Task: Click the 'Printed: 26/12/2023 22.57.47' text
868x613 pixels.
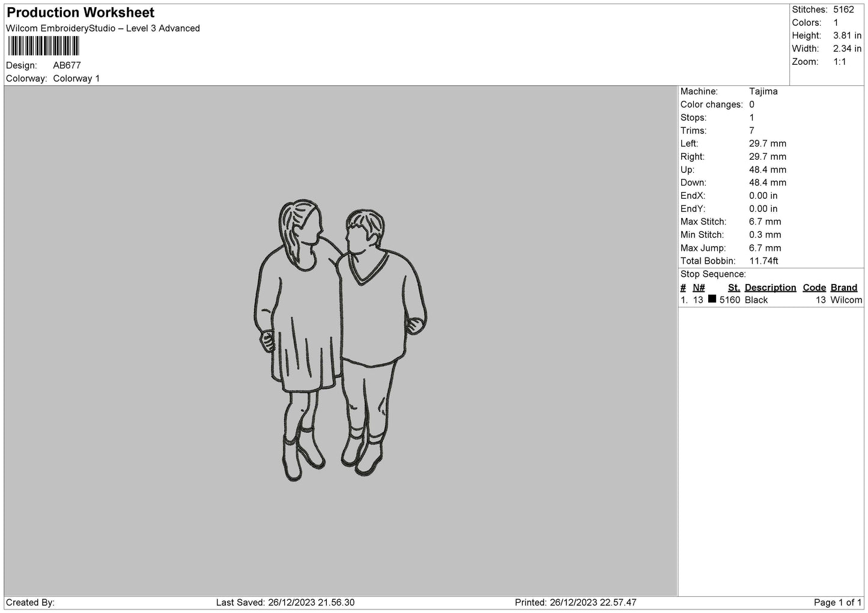Action: 575,602
